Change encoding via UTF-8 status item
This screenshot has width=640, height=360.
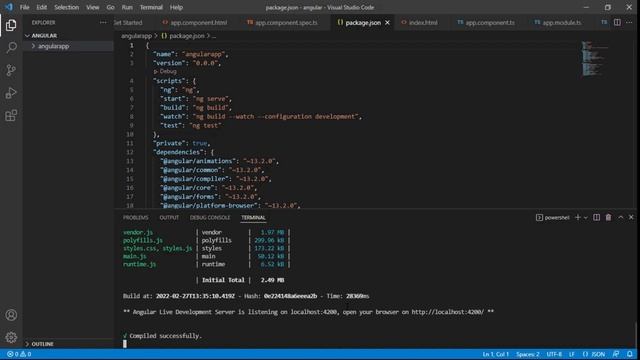(x=554, y=354)
